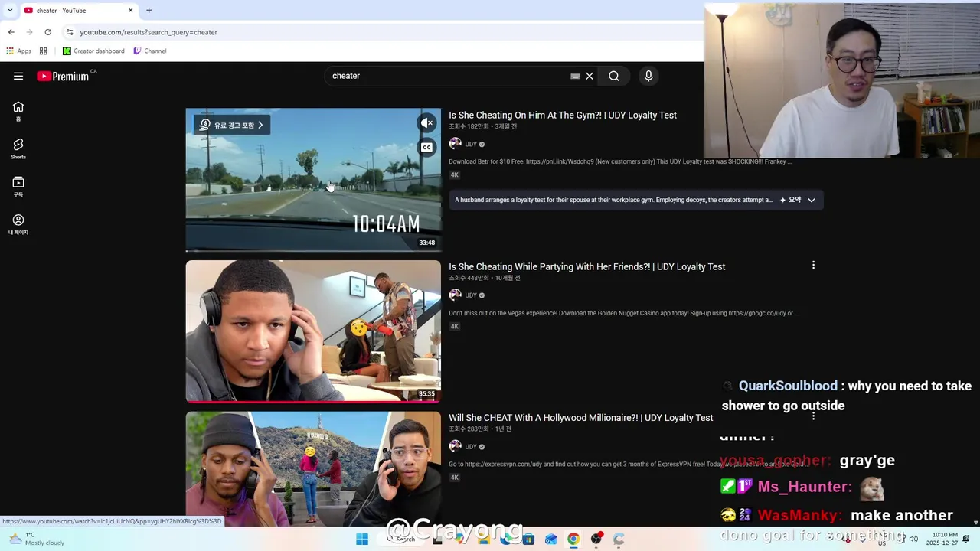Screen dimensions: 980x551
Task: Open video Is She Cheating While Partying With Her Friends
Action: click(x=587, y=266)
